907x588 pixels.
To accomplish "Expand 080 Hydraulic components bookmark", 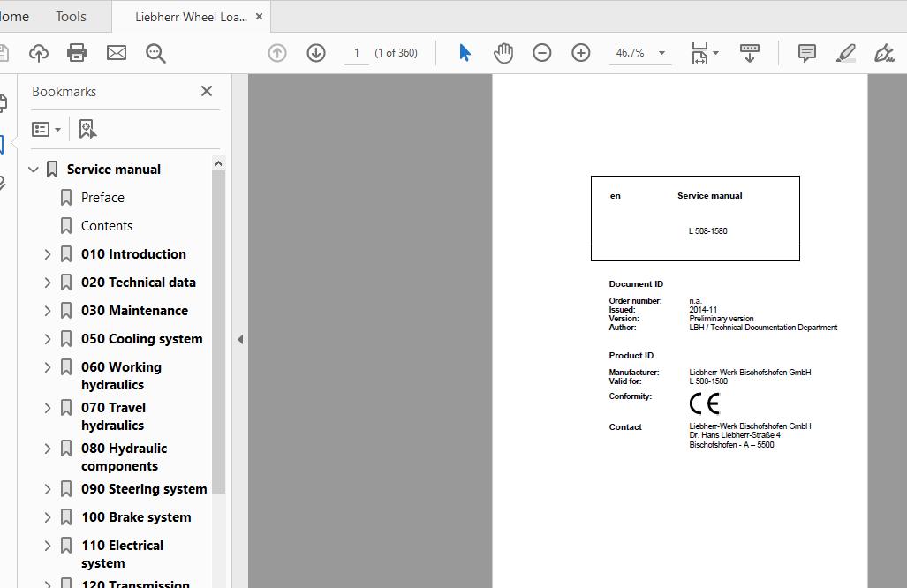I will (x=48, y=449).
